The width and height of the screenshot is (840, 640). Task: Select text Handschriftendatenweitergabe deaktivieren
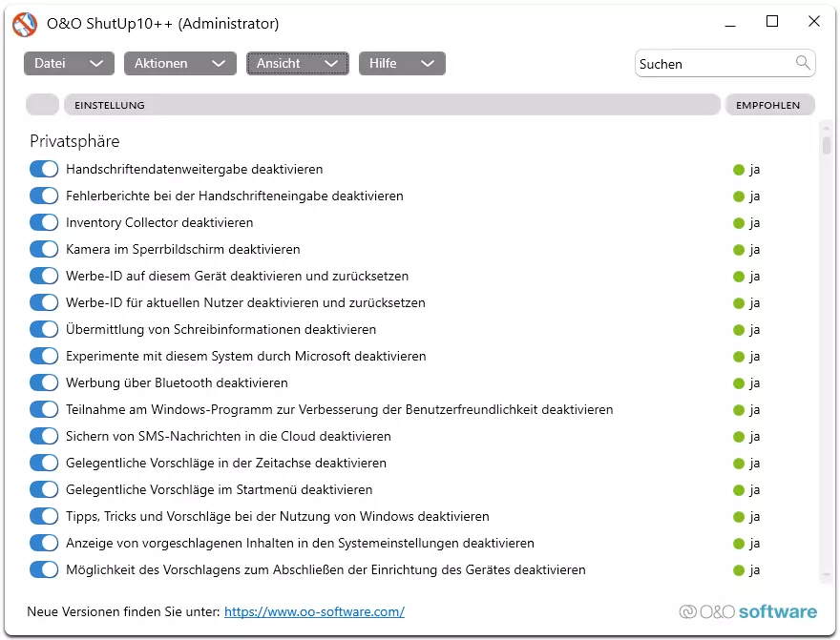[195, 169]
